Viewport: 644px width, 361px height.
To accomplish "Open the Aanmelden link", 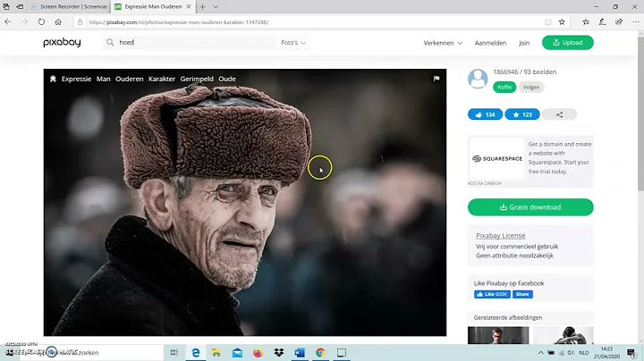I will [490, 43].
